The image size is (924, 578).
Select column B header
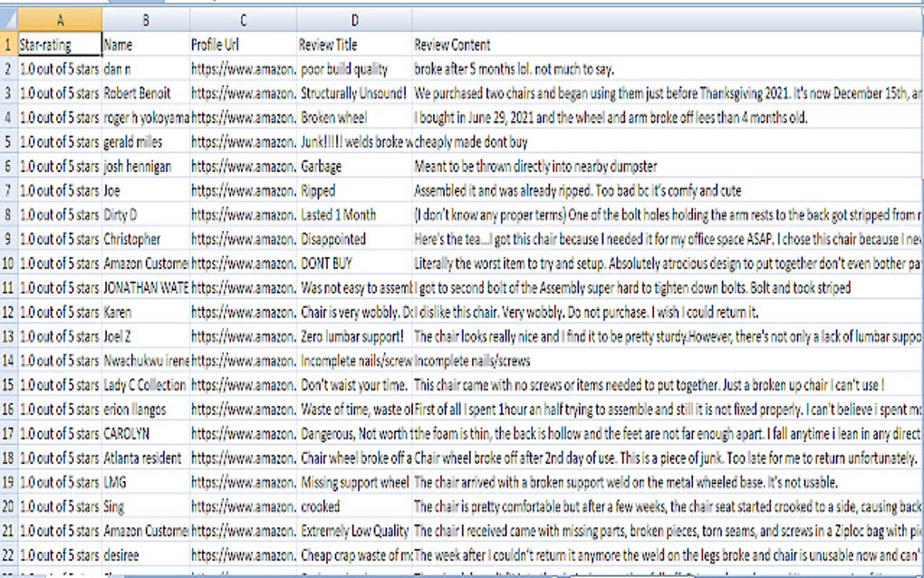[x=145, y=20]
